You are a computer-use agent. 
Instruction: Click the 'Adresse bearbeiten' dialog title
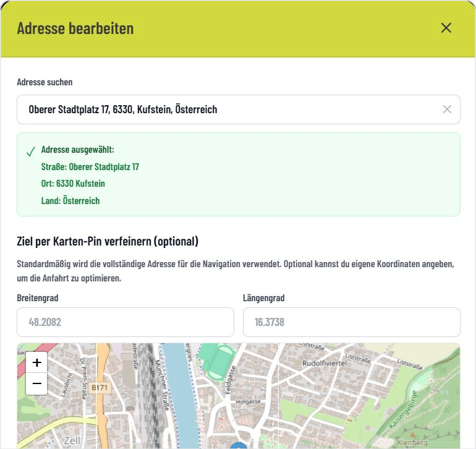point(75,28)
